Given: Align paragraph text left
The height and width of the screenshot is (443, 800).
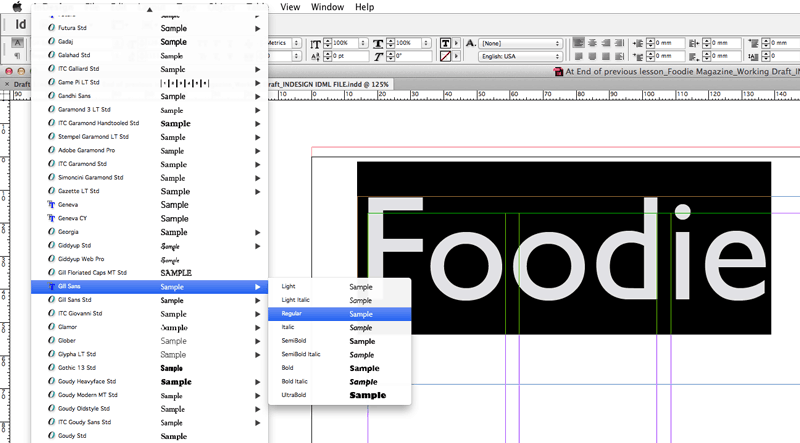Looking at the screenshot, I should coord(578,43).
